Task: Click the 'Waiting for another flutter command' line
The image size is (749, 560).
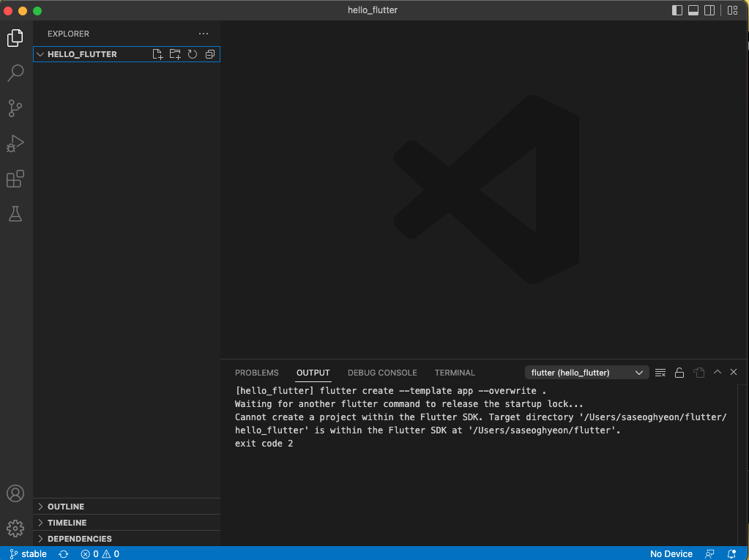Action: [409, 404]
